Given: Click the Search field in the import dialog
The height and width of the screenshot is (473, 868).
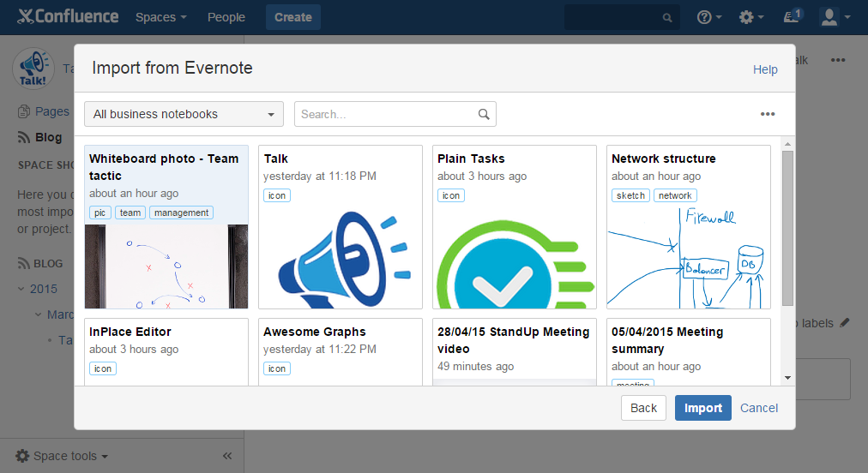Looking at the screenshot, I should click(x=386, y=114).
